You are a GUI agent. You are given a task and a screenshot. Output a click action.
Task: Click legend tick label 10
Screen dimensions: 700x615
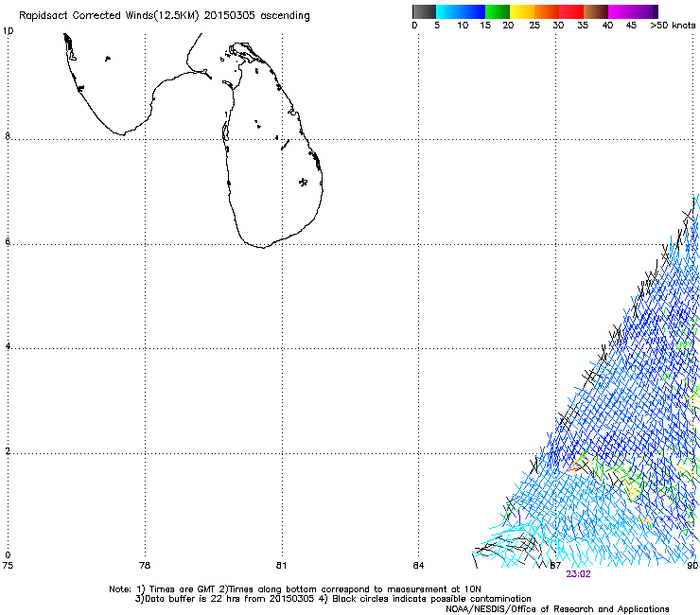(x=463, y=26)
